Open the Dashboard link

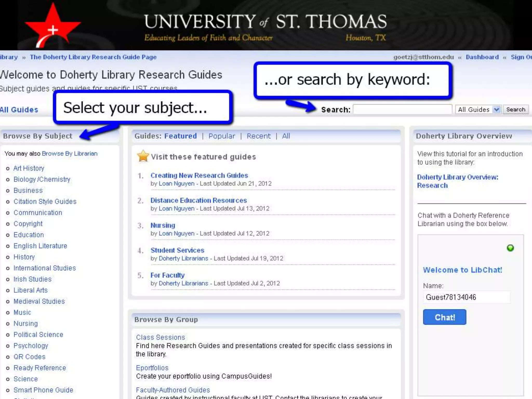(x=482, y=57)
